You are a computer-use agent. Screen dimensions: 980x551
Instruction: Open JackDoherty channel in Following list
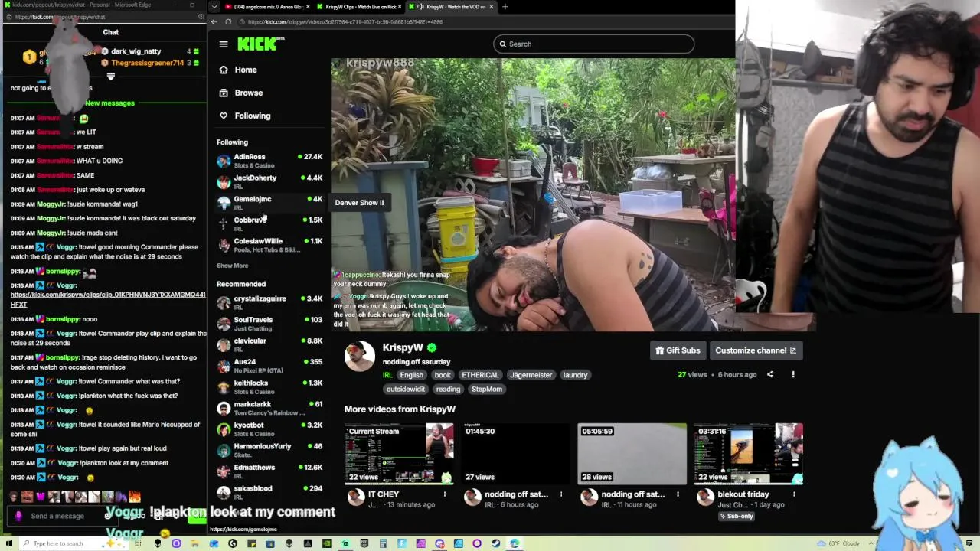click(270, 181)
